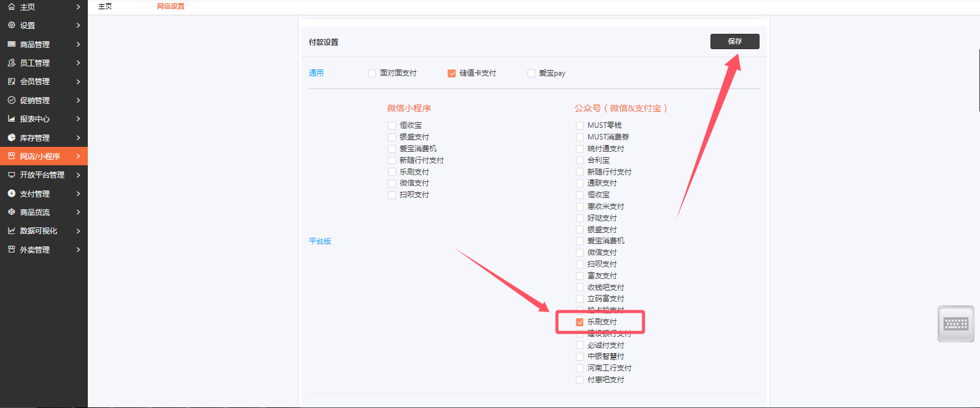Uncheck 乐刷支付 under 公众号 list
This screenshot has width=980, height=408.
(x=580, y=322)
